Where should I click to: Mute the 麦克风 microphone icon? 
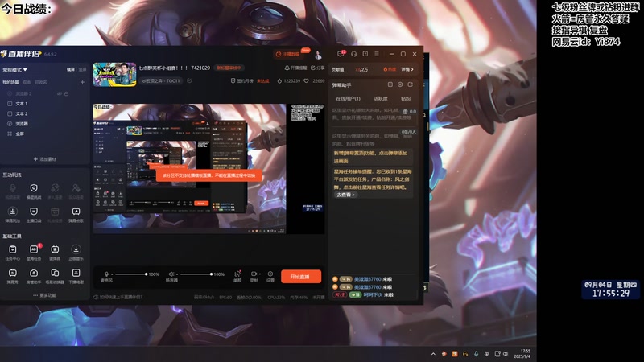click(107, 274)
